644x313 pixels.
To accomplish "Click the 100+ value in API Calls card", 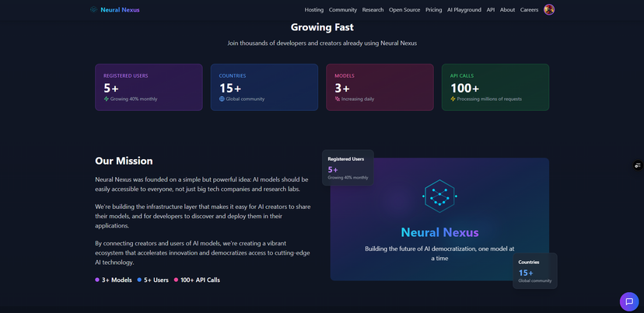I will tap(465, 89).
